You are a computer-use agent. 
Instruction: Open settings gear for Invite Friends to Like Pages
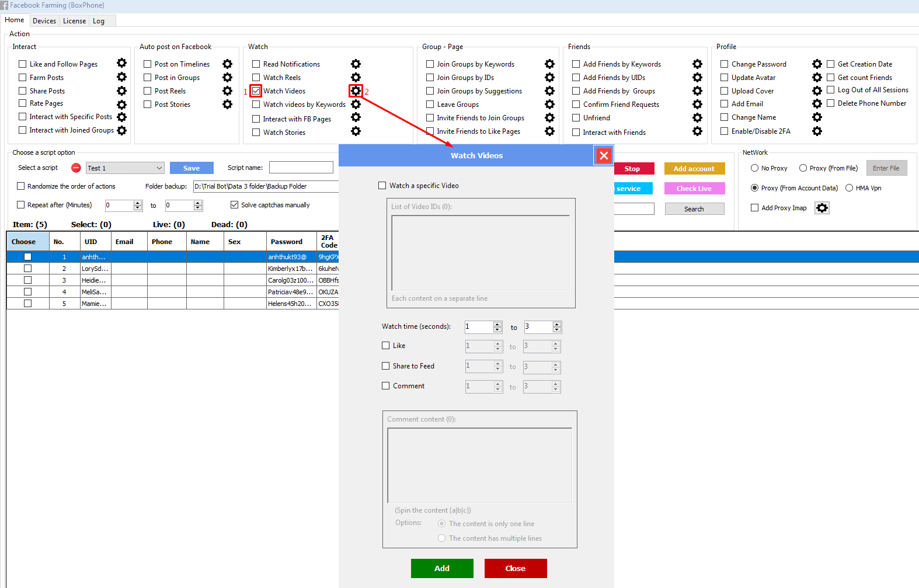pyautogui.click(x=549, y=131)
